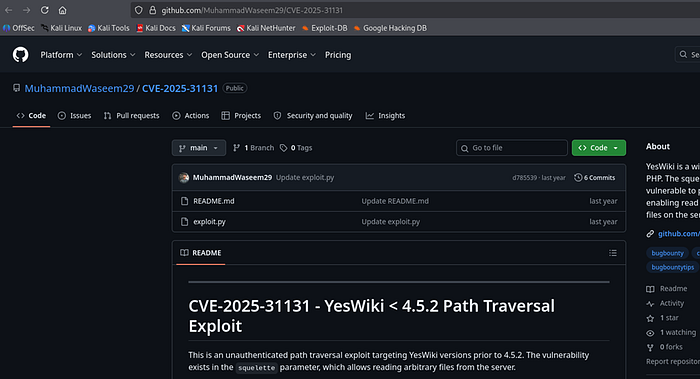Open the Kali Forums bookmark
Viewport: 700px width, 379px height.
click(206, 28)
